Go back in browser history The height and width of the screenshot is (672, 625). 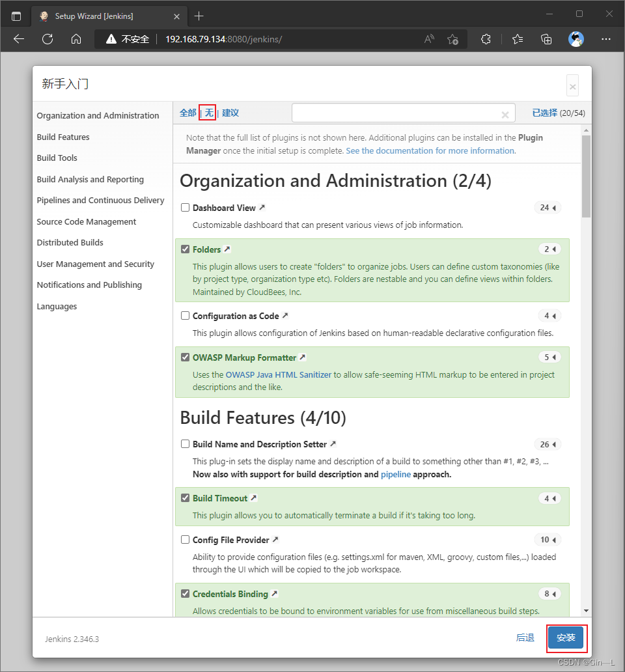[19, 39]
